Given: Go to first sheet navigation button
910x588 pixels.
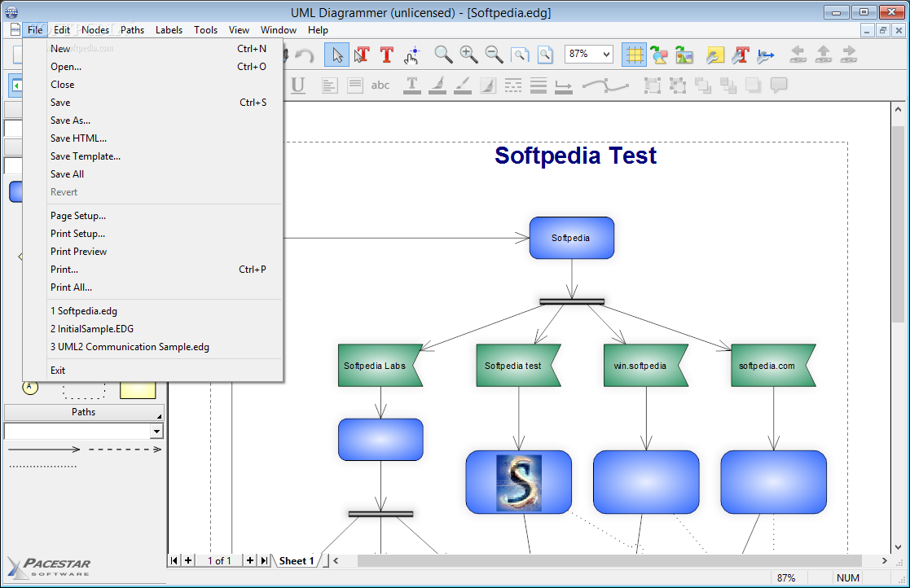Looking at the screenshot, I should click(x=174, y=561).
